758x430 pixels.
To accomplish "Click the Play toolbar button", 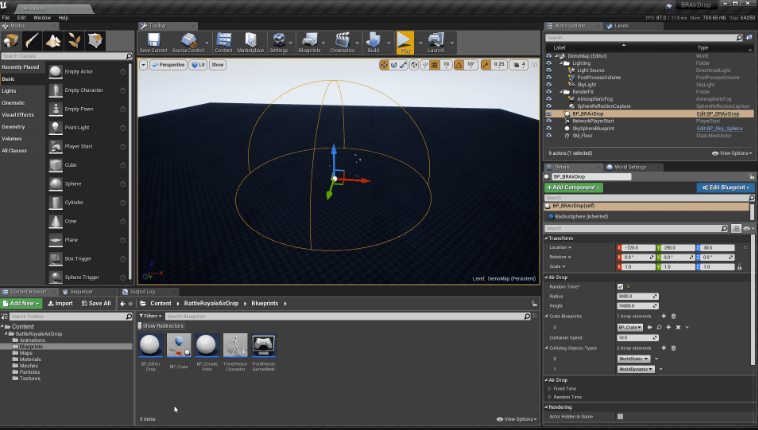I will click(405, 43).
